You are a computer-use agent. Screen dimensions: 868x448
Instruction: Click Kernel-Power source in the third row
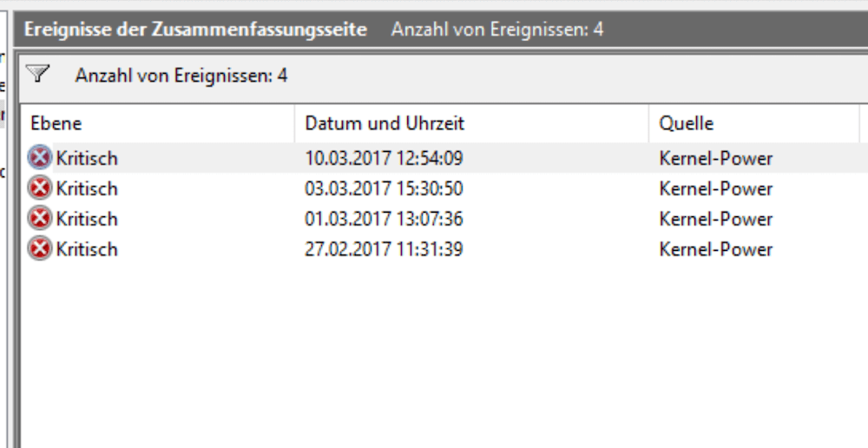715,220
